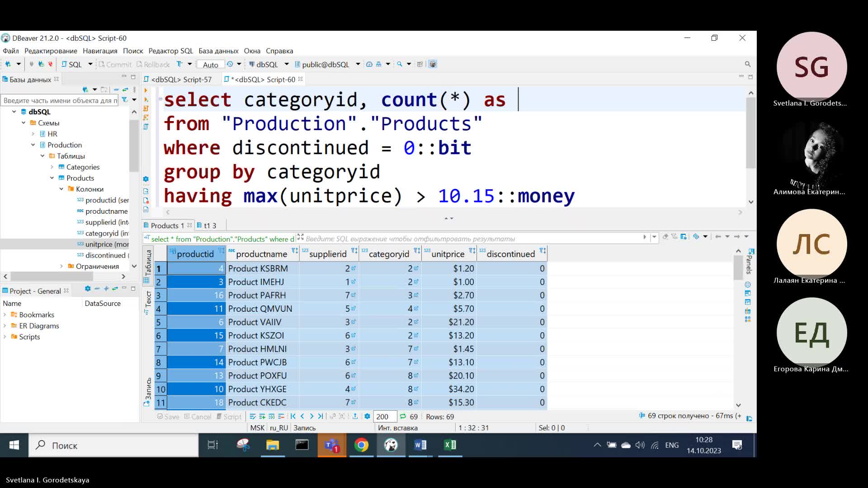The image size is (868, 488).
Task: Go to next row in result set navigation
Action: (x=311, y=416)
